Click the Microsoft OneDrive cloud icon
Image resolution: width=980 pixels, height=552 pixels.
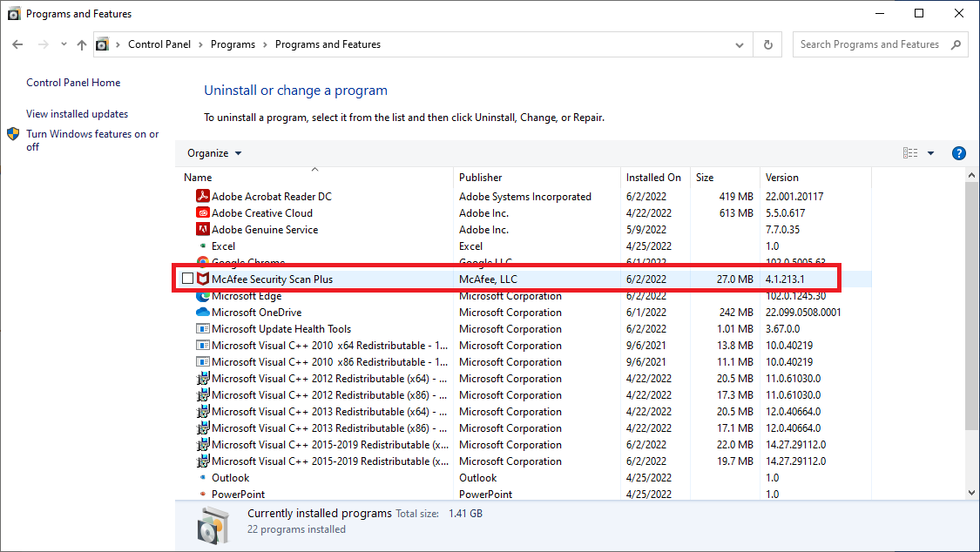[202, 312]
